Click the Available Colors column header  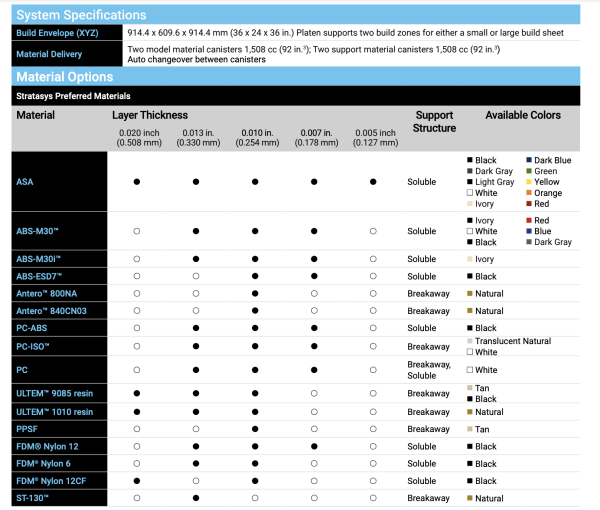pyautogui.click(x=523, y=116)
